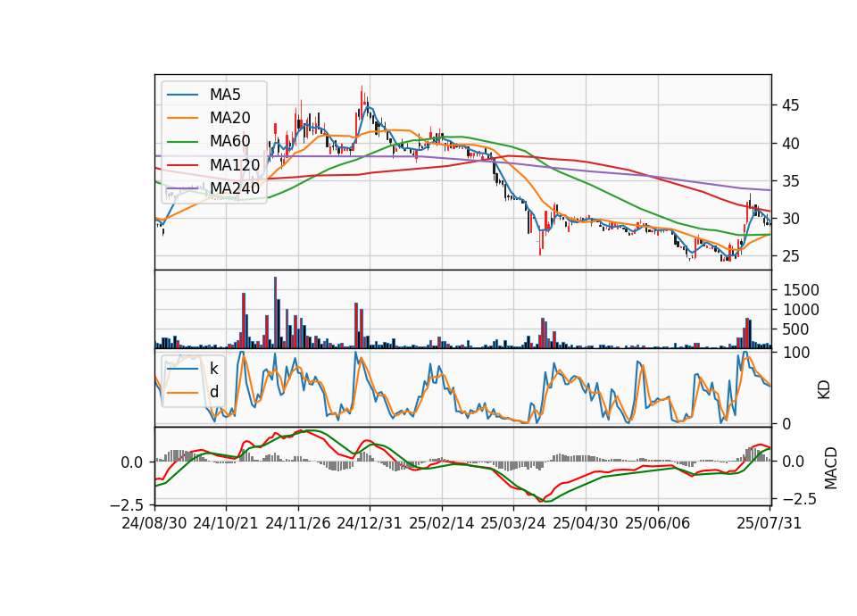
Task: Click the MA20 legend label
Action: pos(230,118)
